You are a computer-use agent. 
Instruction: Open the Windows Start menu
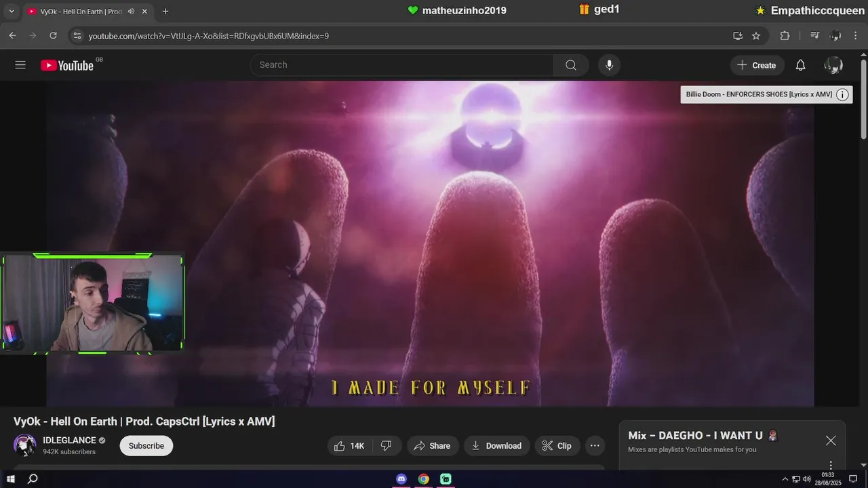11,479
